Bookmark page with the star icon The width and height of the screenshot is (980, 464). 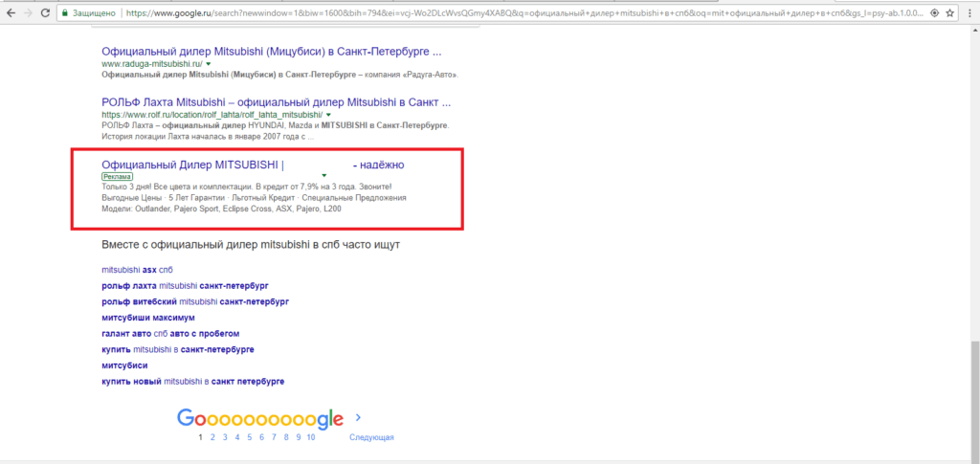point(950,12)
